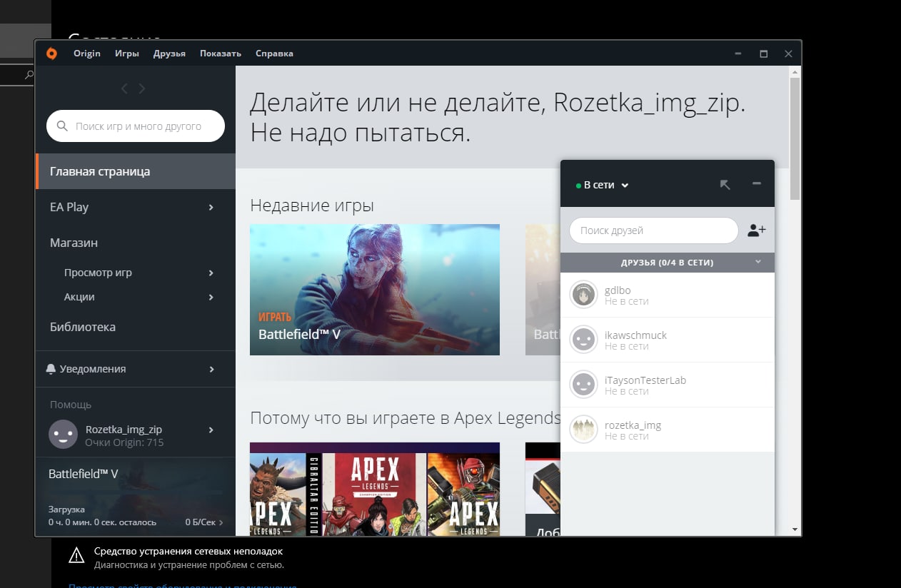Go forward with the right navigation arrow
The image size is (901, 588).
coord(142,88)
